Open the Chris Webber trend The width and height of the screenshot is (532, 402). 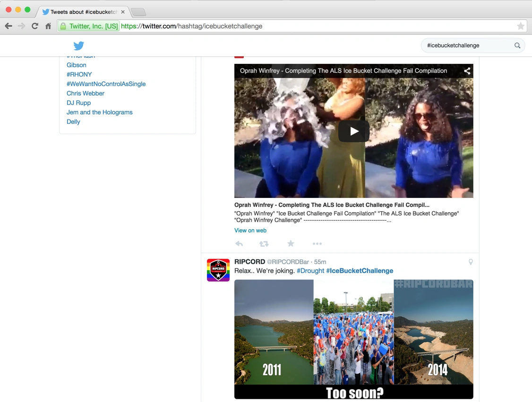(x=86, y=94)
